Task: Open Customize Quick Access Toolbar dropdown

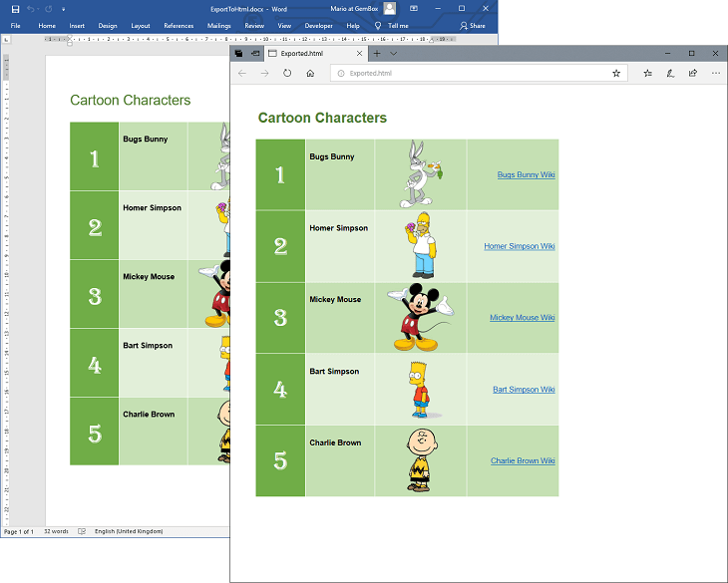Action: [64, 8]
